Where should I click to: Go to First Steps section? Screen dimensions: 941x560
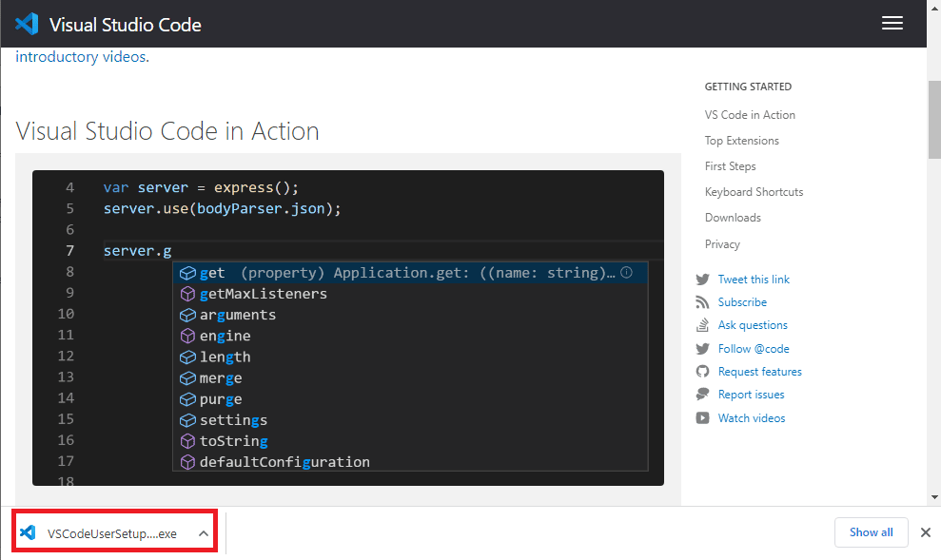point(731,166)
